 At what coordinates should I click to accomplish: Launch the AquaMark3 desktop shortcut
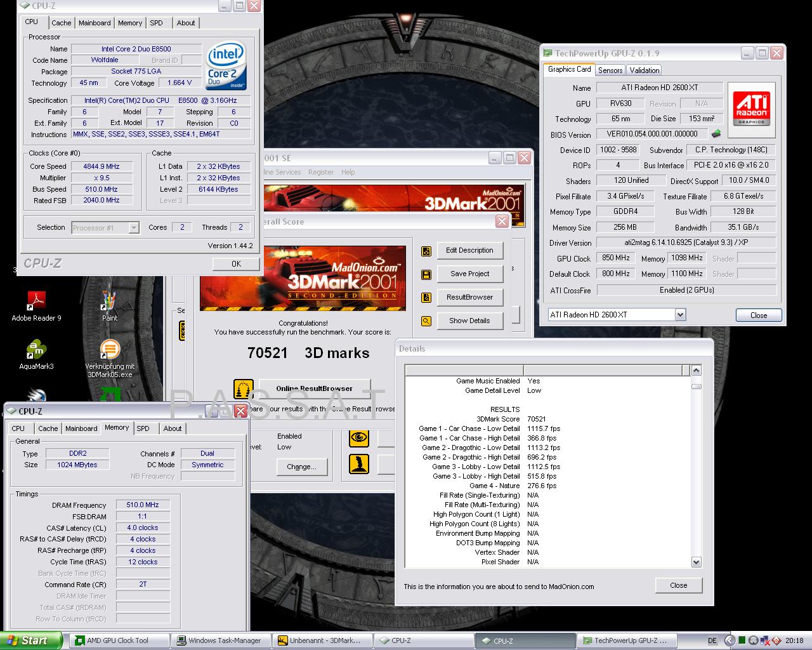pyautogui.click(x=36, y=354)
